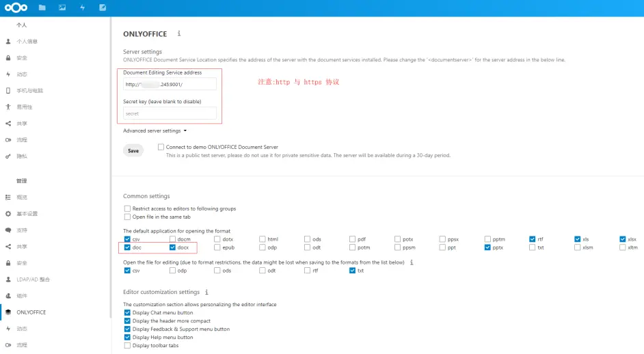644x354 pixels.
Task: Focus the Document Editing Service address field
Action: [x=170, y=84]
